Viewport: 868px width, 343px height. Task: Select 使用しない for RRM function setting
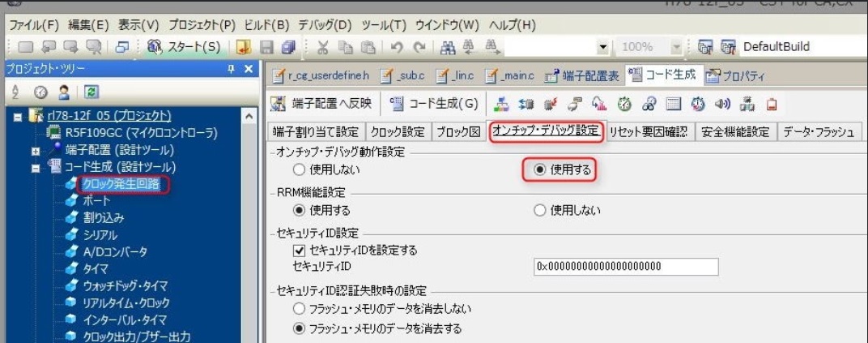[540, 210]
